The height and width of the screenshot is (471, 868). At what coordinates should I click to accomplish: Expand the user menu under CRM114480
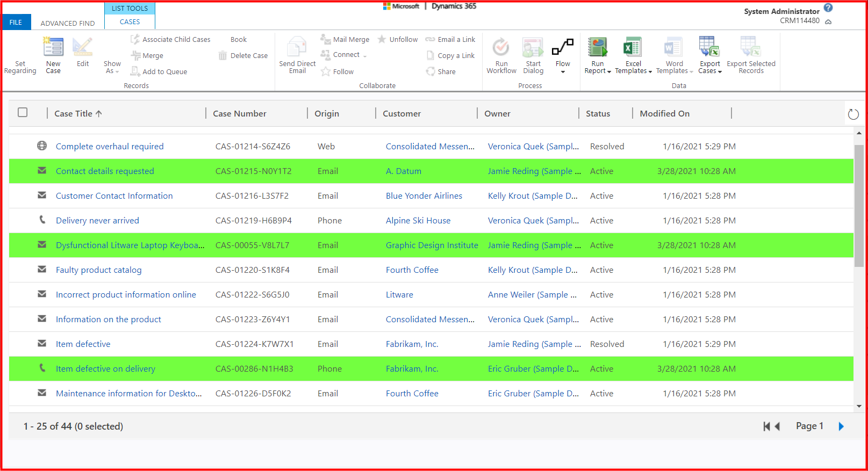click(828, 22)
